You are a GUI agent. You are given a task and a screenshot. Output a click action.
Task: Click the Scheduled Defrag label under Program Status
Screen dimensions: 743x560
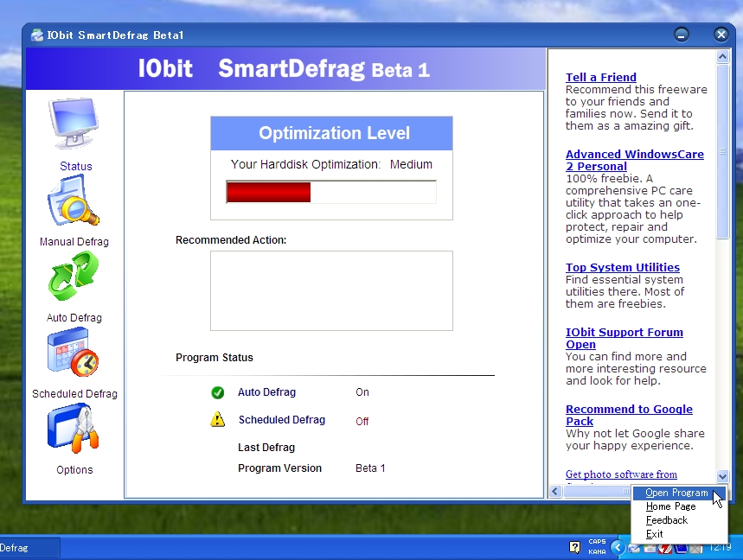click(x=282, y=420)
